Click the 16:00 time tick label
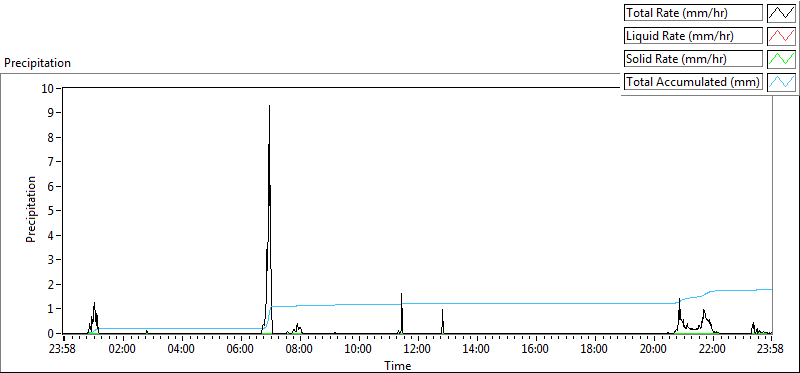800x373 pixels. click(x=535, y=350)
